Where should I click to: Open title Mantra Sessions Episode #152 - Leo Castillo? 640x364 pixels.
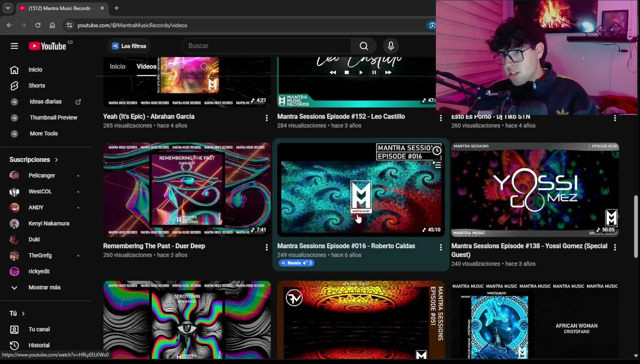[x=341, y=117]
